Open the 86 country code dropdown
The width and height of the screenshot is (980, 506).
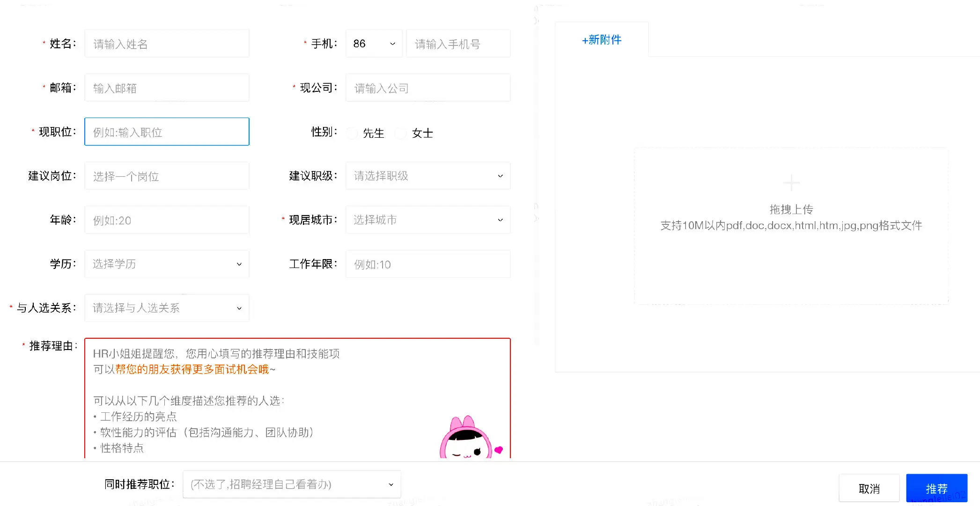coord(374,44)
